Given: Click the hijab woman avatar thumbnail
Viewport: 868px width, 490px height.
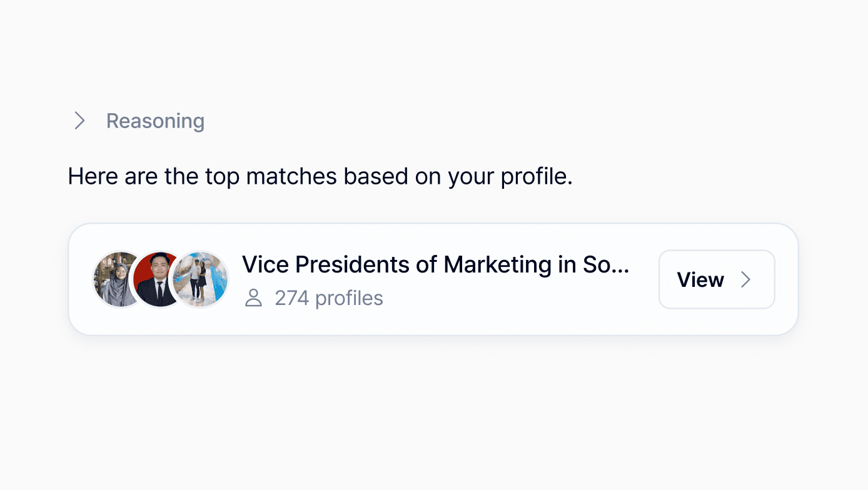Looking at the screenshot, I should [x=116, y=279].
